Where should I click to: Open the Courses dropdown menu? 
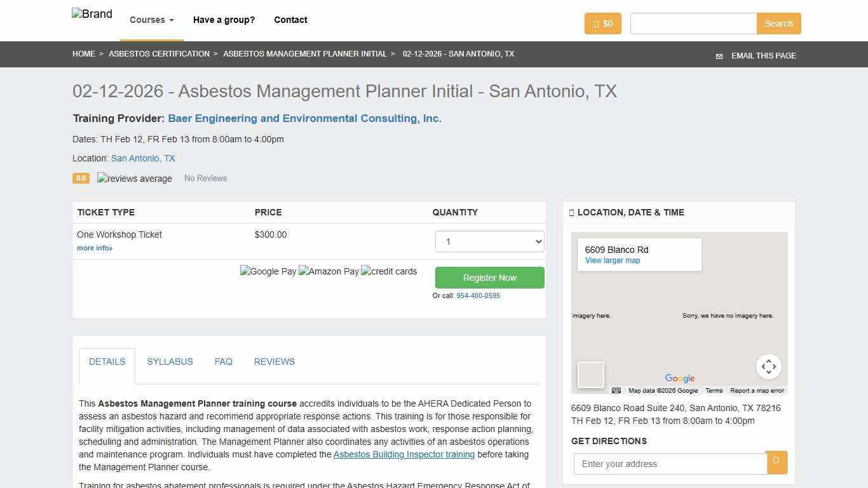point(151,20)
